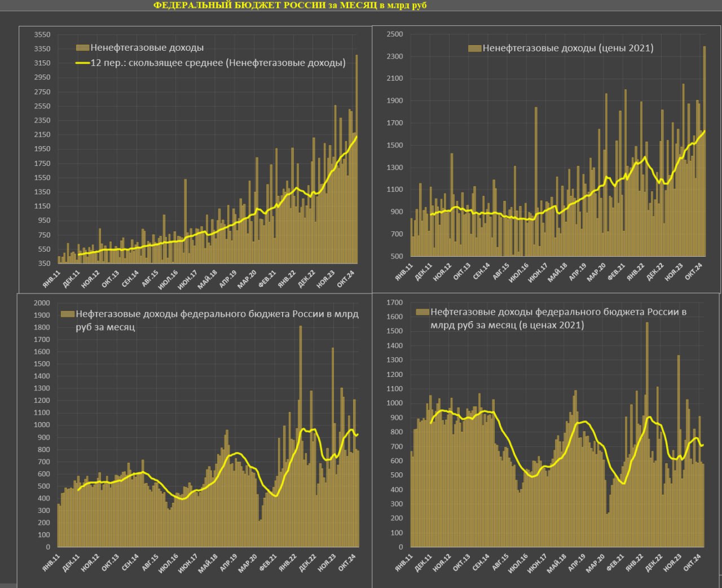Select "ОКТ.24" date label in top-left chart
This screenshot has height=588, width=722.
pos(346,278)
